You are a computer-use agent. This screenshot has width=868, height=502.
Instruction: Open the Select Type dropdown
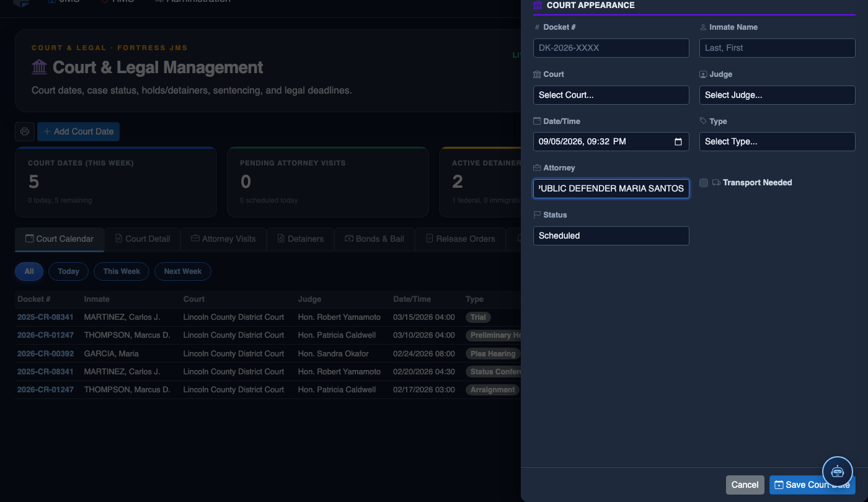[x=777, y=141]
